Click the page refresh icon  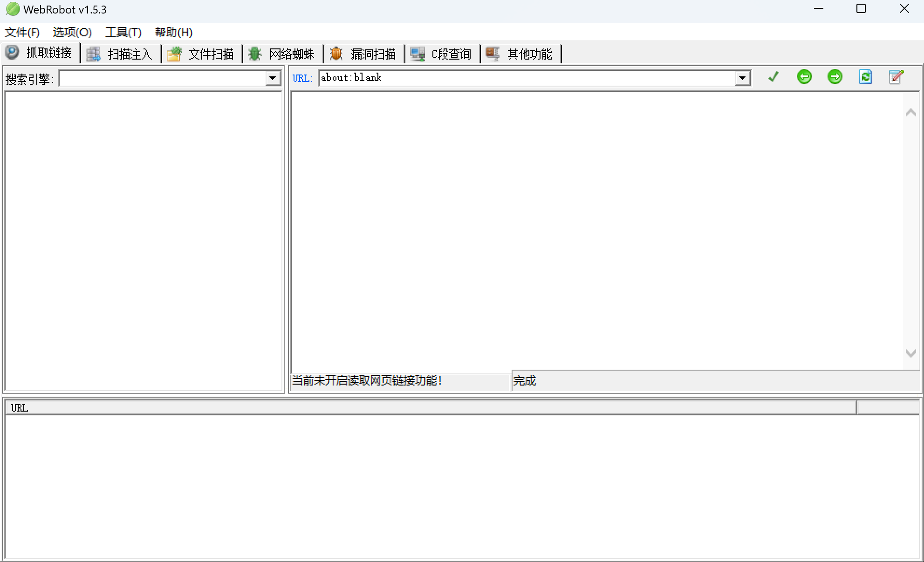865,77
